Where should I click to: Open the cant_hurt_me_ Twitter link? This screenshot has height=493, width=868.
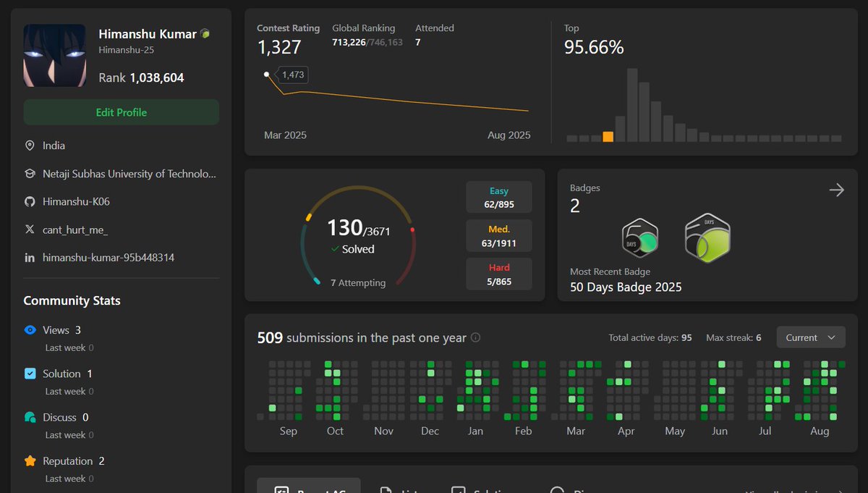click(75, 229)
